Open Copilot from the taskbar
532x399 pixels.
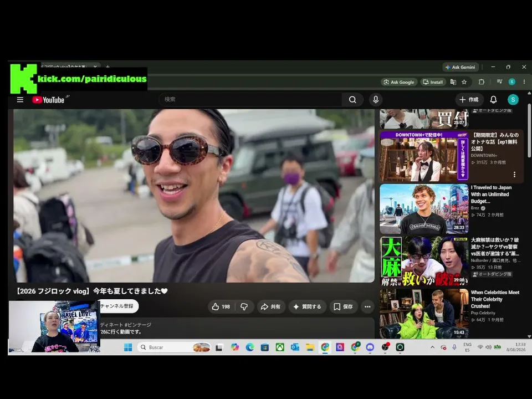[x=235, y=347]
